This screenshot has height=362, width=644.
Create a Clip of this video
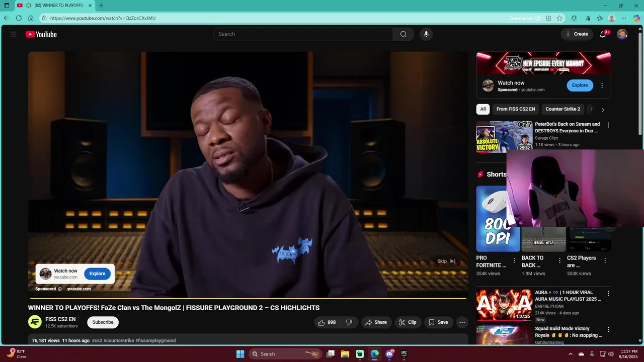[x=408, y=322]
